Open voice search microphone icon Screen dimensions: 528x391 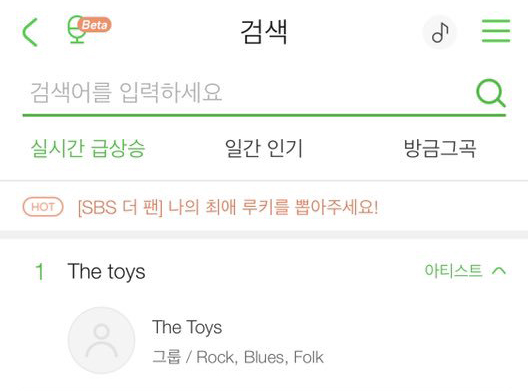[77, 30]
